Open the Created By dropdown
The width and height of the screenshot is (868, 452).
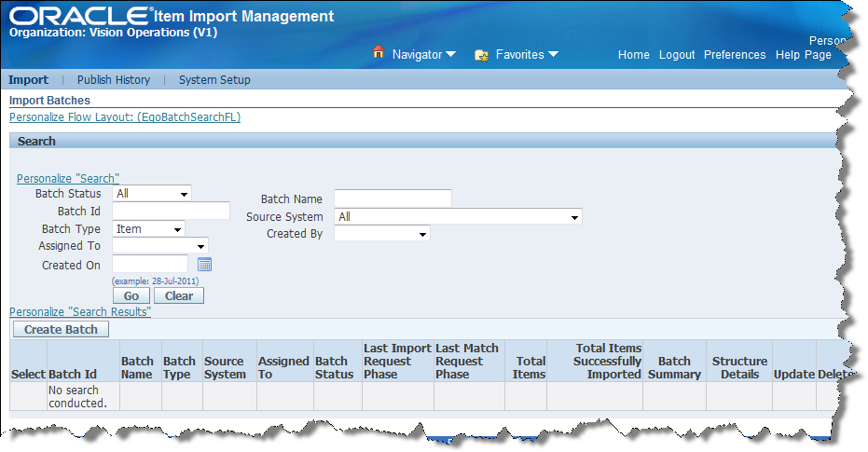click(x=382, y=234)
